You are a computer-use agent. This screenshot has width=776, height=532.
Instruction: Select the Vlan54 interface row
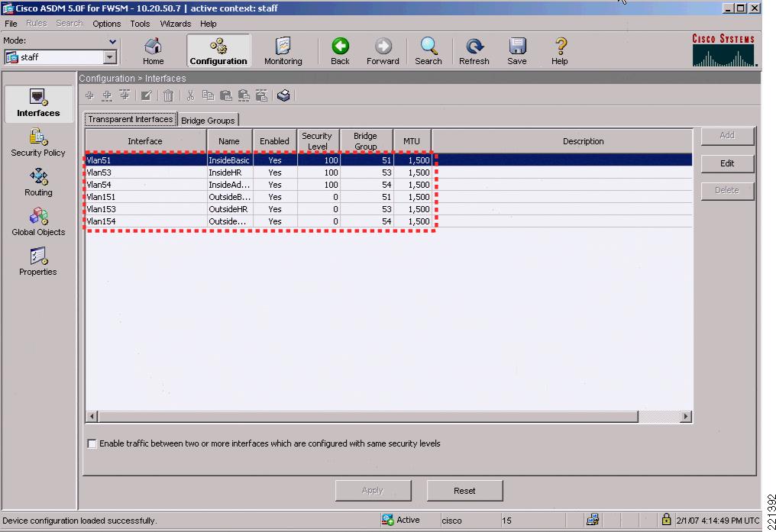389,185
